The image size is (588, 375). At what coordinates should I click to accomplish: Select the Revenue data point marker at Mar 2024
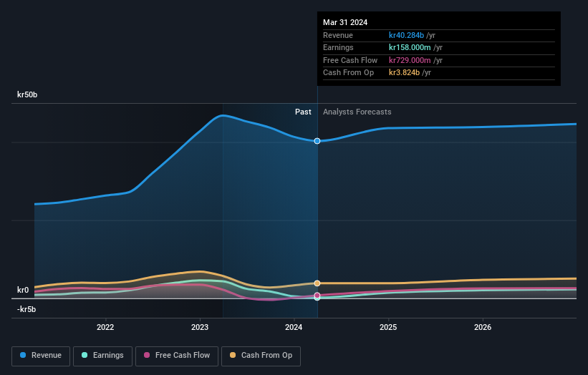pyautogui.click(x=317, y=141)
